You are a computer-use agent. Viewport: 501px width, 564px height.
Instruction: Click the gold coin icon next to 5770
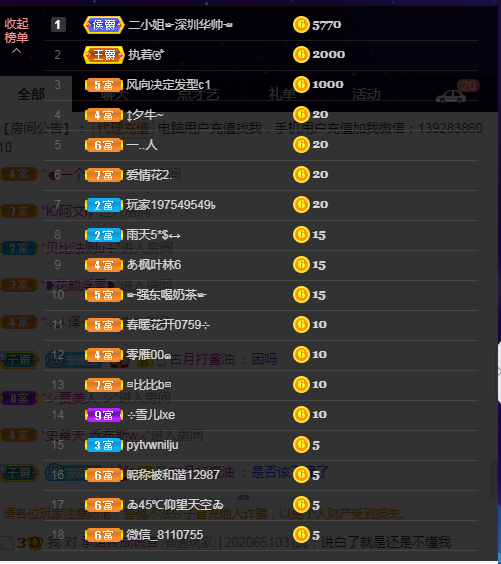click(301, 24)
